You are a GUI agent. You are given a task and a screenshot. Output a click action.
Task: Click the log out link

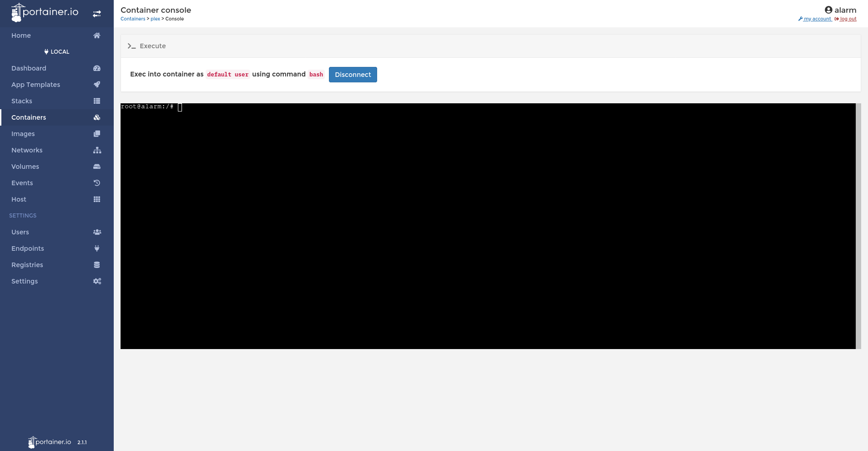845,19
